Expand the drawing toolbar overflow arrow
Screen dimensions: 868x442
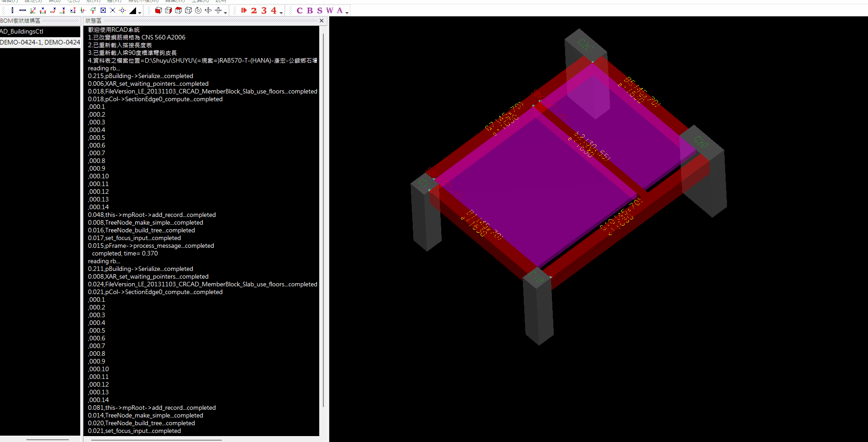point(140,13)
